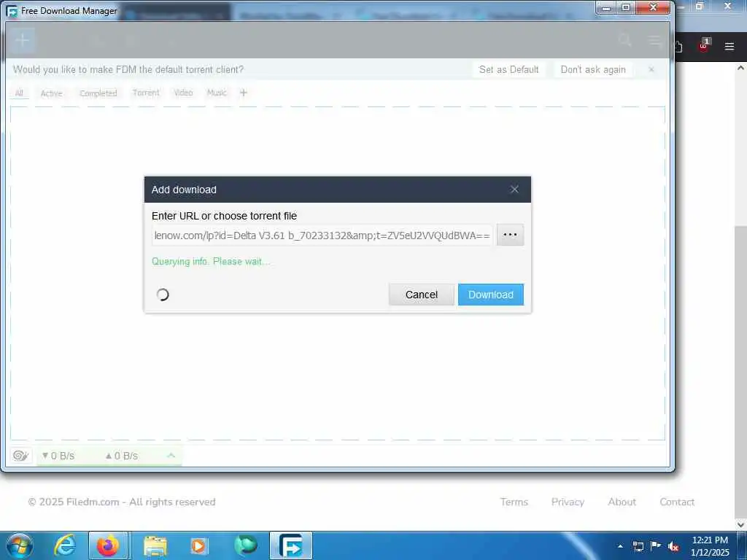The width and height of the screenshot is (747, 560).
Task: Browse for torrent file with ellipsis button
Action: (x=510, y=235)
